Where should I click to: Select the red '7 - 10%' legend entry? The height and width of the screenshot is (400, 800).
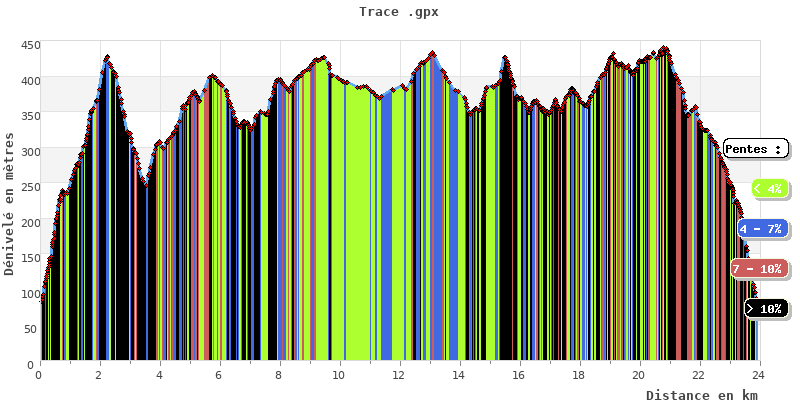[x=757, y=269]
